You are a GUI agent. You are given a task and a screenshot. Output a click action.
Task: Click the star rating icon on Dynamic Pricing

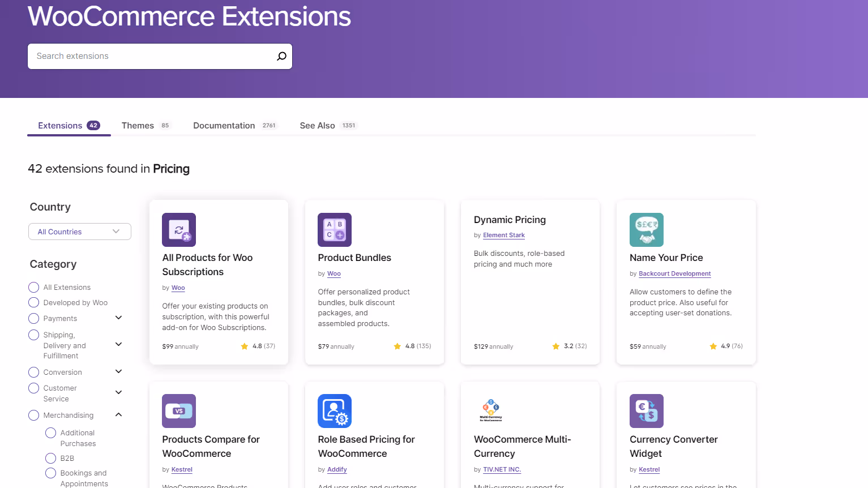click(555, 346)
